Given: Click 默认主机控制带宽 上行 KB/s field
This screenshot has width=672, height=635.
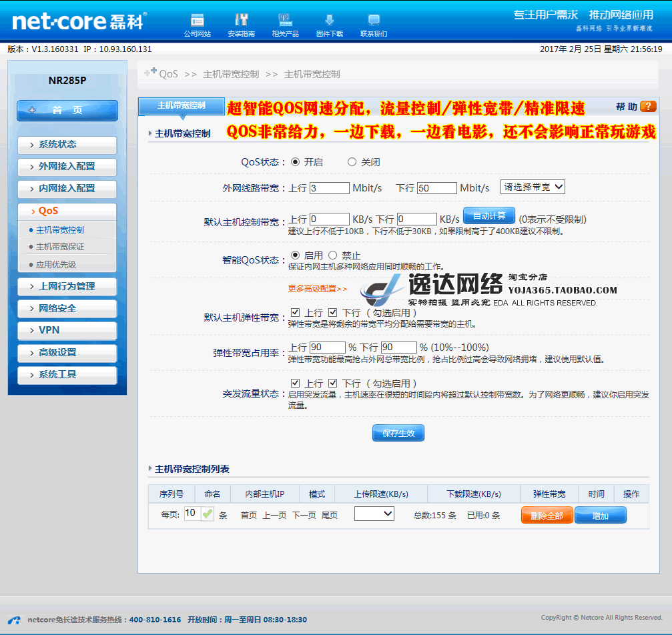Looking at the screenshot, I should click(x=329, y=219).
